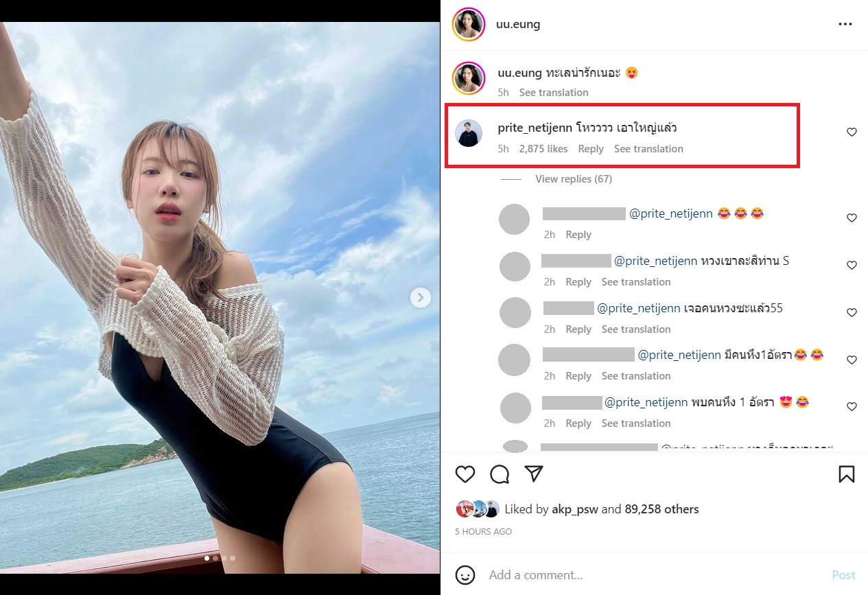Image resolution: width=868 pixels, height=595 pixels.
Task: Share post via paper plane icon
Action: 534,474
